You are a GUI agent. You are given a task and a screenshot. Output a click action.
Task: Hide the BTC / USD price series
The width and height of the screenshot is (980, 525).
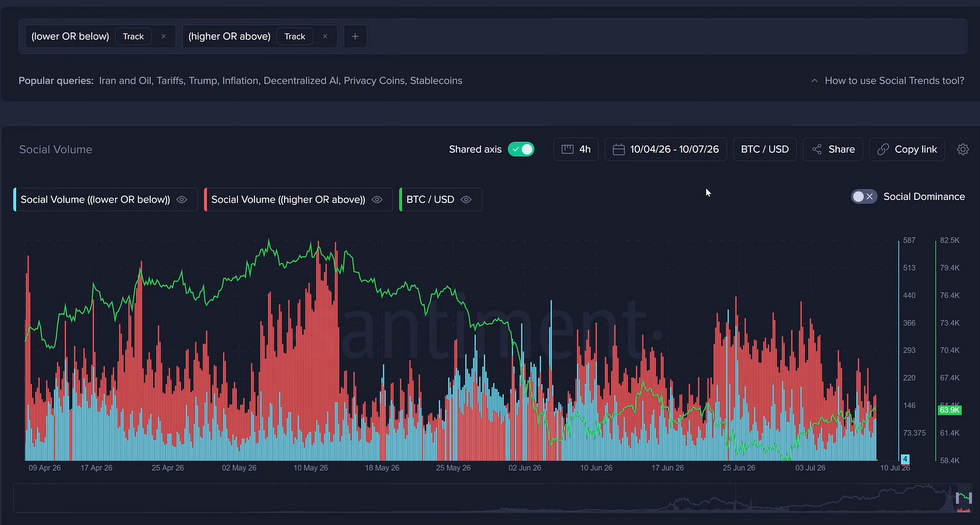466,200
